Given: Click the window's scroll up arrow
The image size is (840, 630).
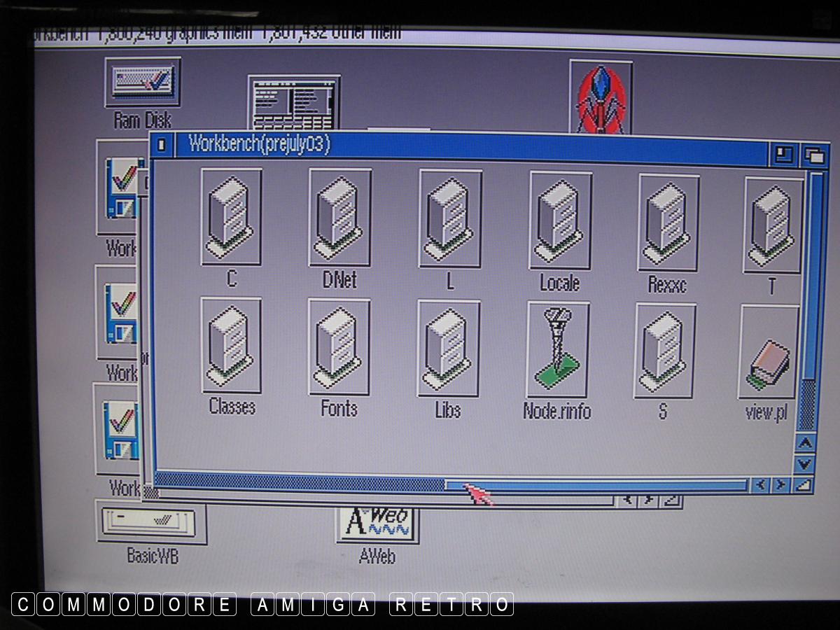Looking at the screenshot, I should coord(805,443).
